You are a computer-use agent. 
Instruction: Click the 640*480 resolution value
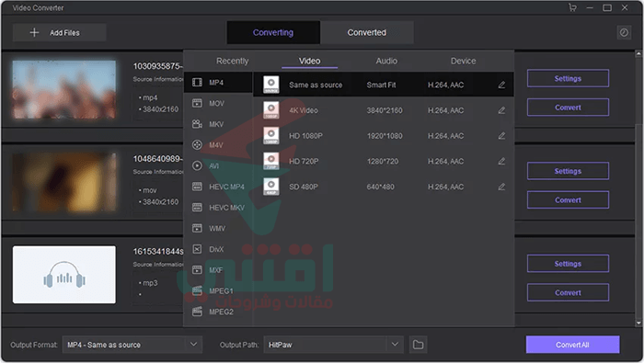point(380,187)
